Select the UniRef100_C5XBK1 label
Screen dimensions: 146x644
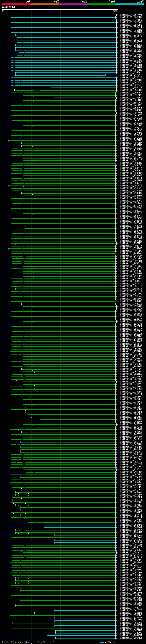click(x=131, y=58)
